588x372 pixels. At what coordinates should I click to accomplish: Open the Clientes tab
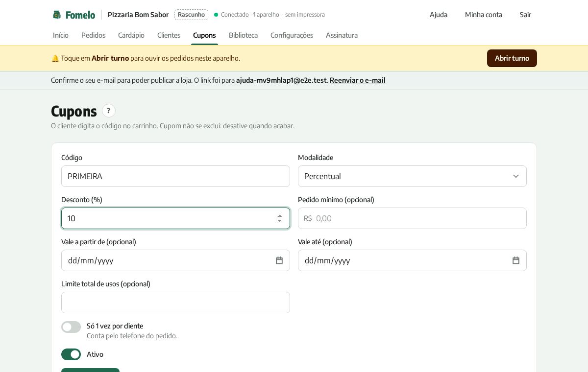[x=169, y=35]
